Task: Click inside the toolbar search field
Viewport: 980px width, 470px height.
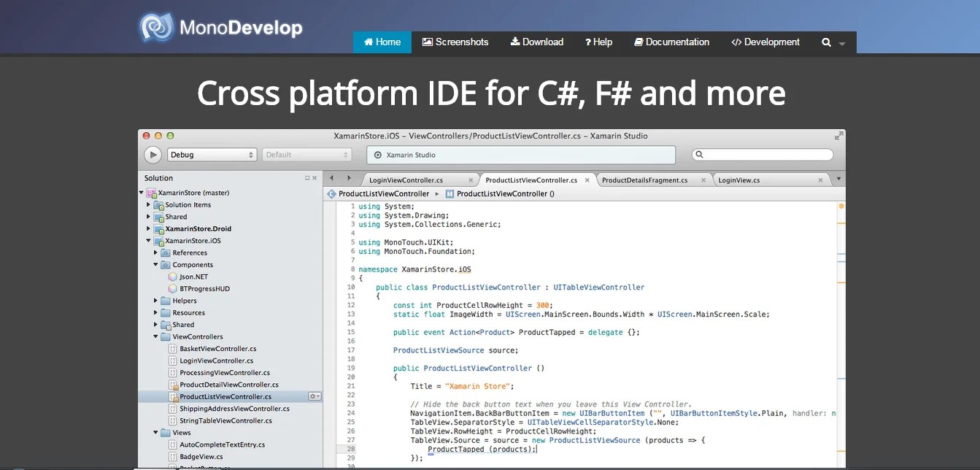Action: click(x=763, y=154)
